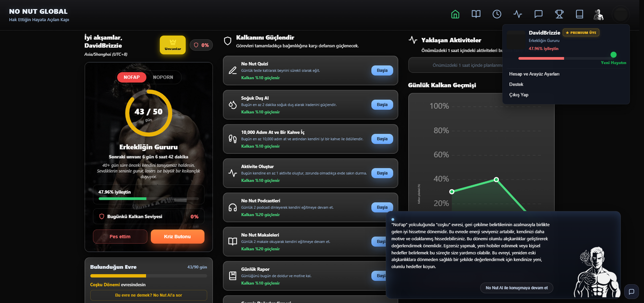Click the Kriz Butonu button
The width and height of the screenshot is (644, 303).
click(x=178, y=237)
